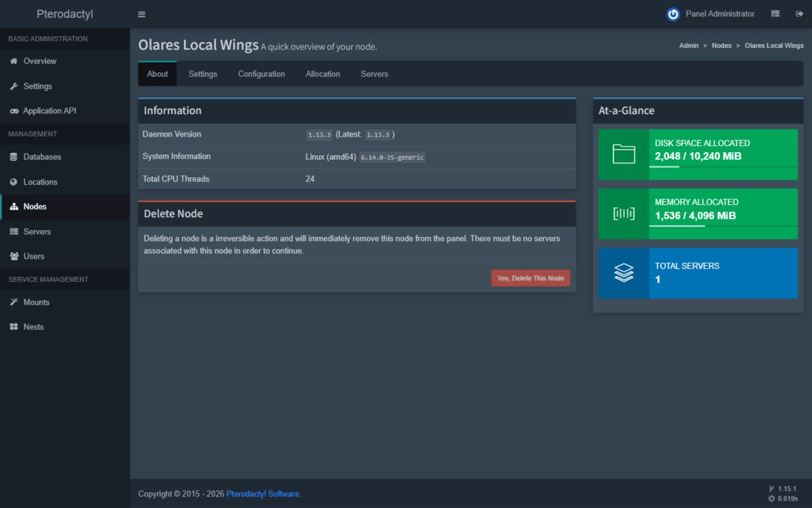Screen dimensions: 812x508
Task: Follow the Admin breadcrumb link
Action: 689,46
